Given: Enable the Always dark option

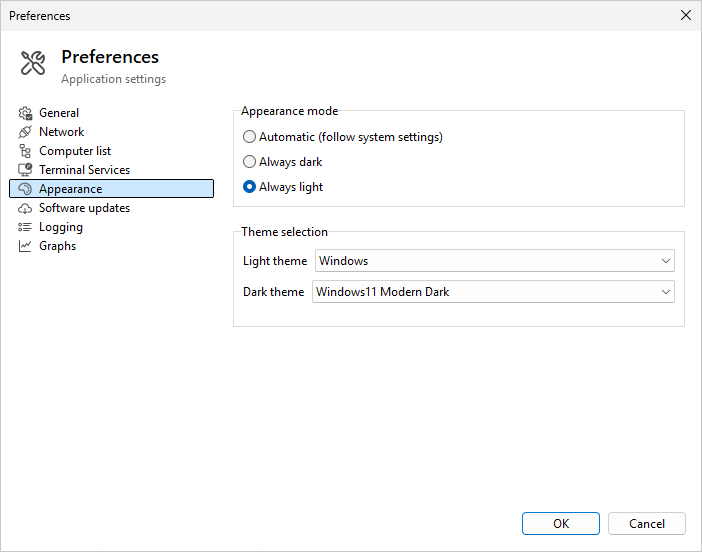Looking at the screenshot, I should (x=250, y=162).
